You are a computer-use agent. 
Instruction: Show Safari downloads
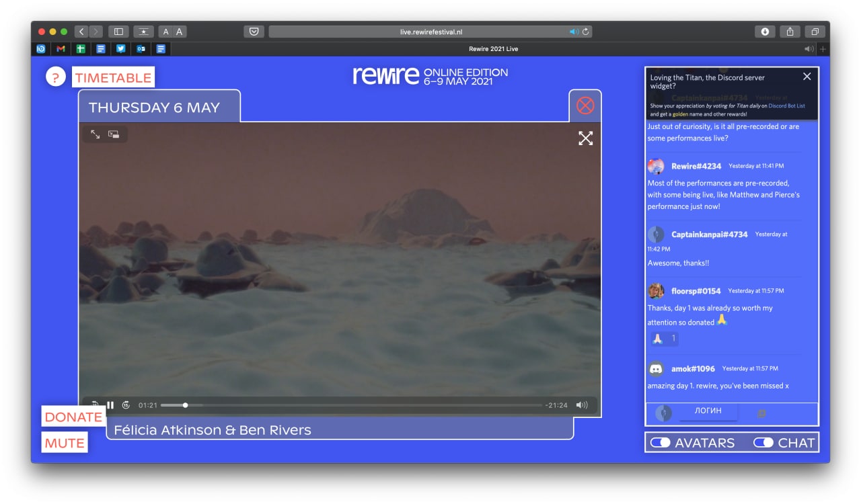(x=765, y=32)
